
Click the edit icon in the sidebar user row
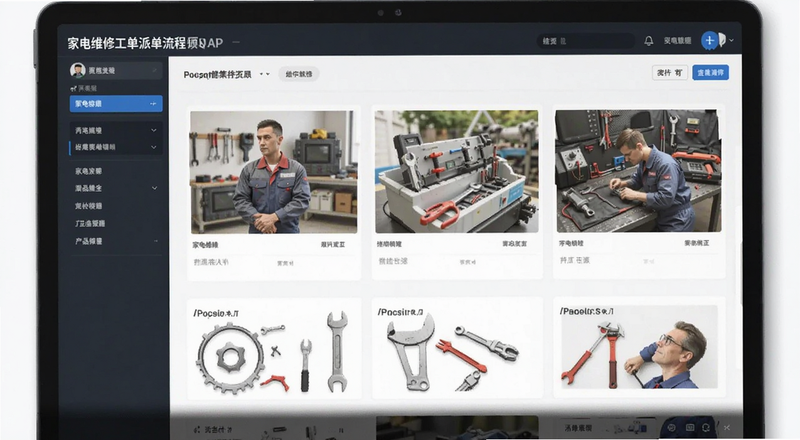(154, 70)
